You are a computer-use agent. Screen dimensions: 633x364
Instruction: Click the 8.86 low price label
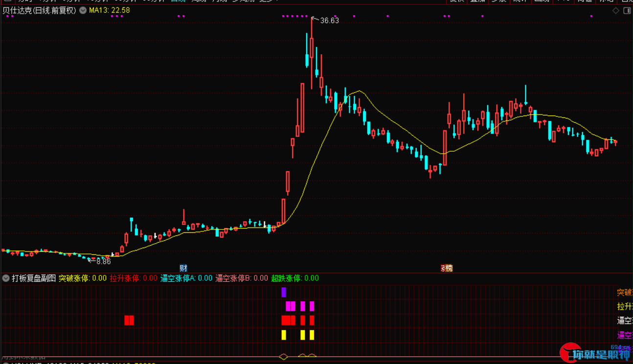pyautogui.click(x=104, y=261)
